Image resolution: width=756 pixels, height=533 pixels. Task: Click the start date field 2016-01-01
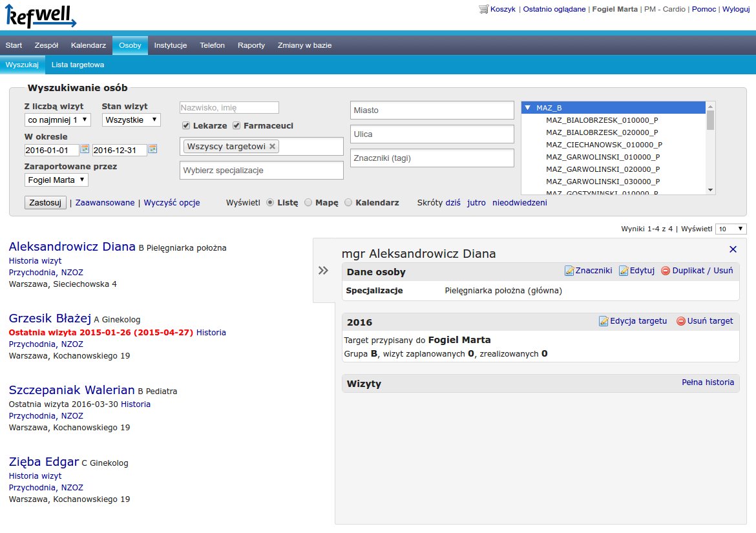(x=52, y=151)
